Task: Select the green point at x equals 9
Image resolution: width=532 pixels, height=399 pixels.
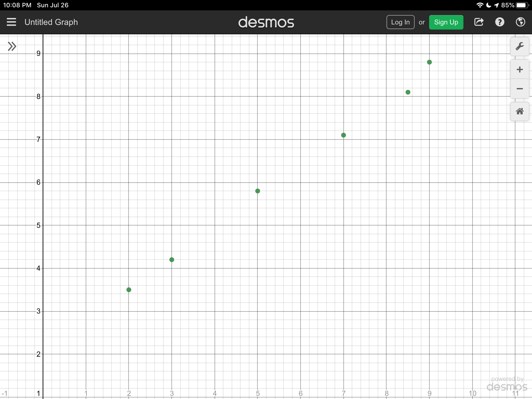Action: 429,62
